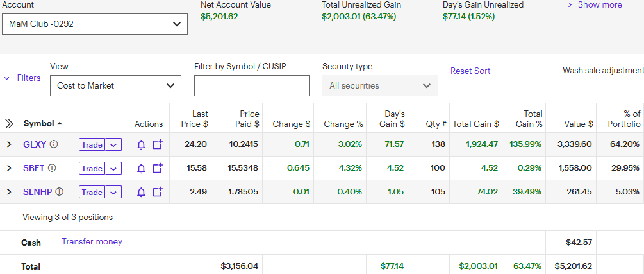Add GLXY to watchlist icon
Screen dimensions: 644x274
(157, 145)
